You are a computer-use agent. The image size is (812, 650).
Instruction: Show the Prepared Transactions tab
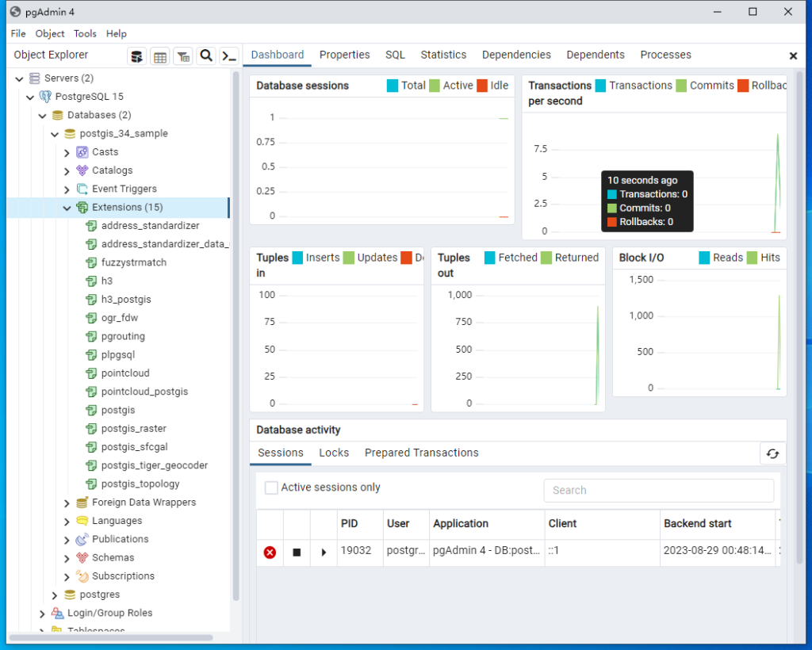coord(422,453)
